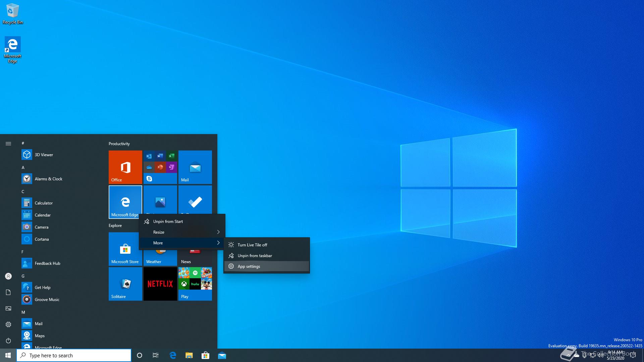644x362 pixels.
Task: Jump to letter A in app list
Action: (x=23, y=167)
